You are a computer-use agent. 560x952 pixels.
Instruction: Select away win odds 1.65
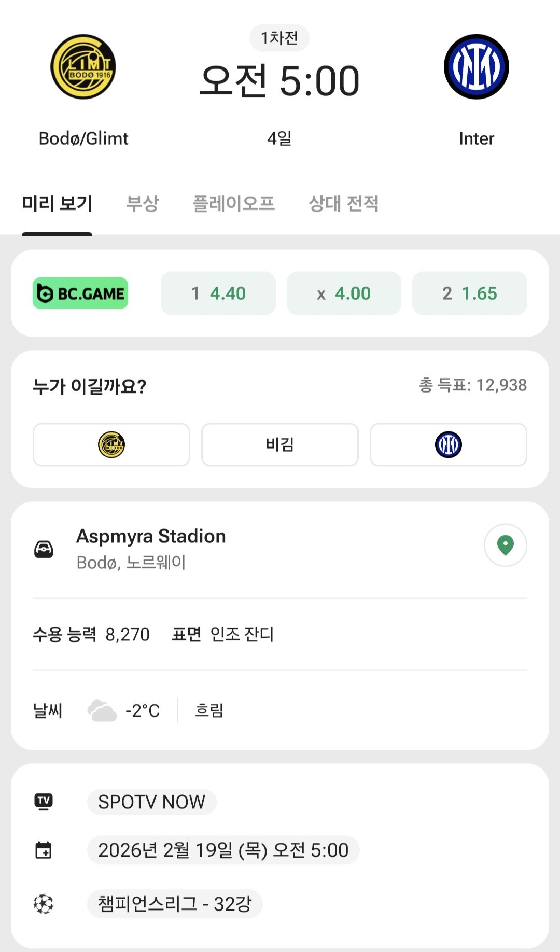click(470, 293)
